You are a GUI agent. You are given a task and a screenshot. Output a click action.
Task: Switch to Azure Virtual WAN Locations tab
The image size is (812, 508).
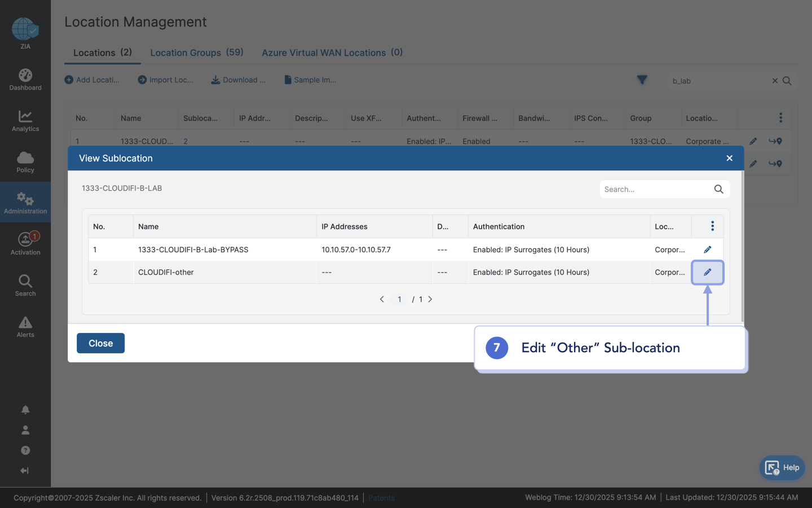(x=332, y=52)
